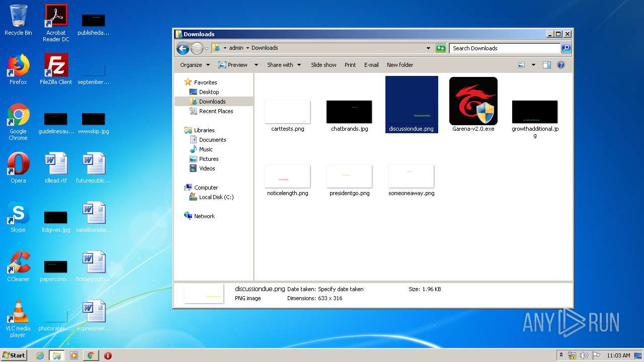Select wwwskip.jpg desktop file
The width and height of the screenshot is (644, 362).
point(94,123)
